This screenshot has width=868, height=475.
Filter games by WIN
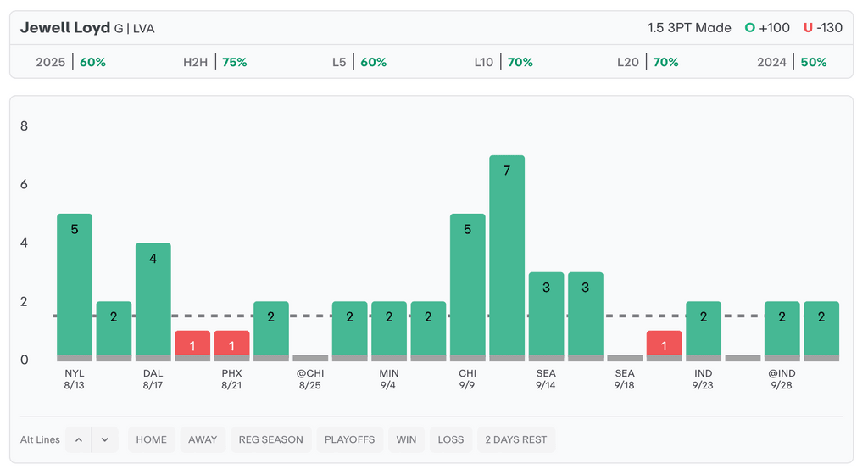point(406,439)
